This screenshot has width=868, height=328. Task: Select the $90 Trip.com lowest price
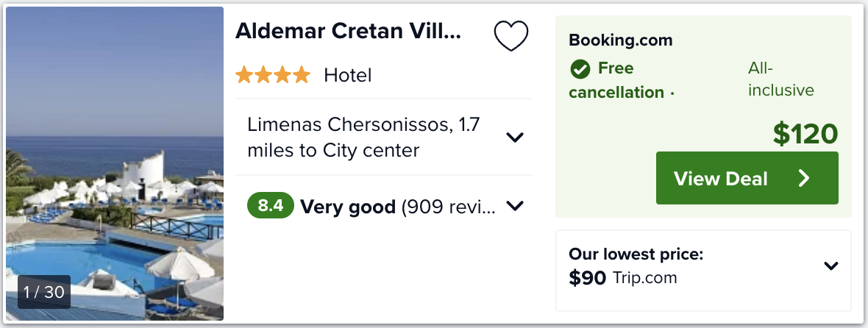pyautogui.click(x=622, y=278)
